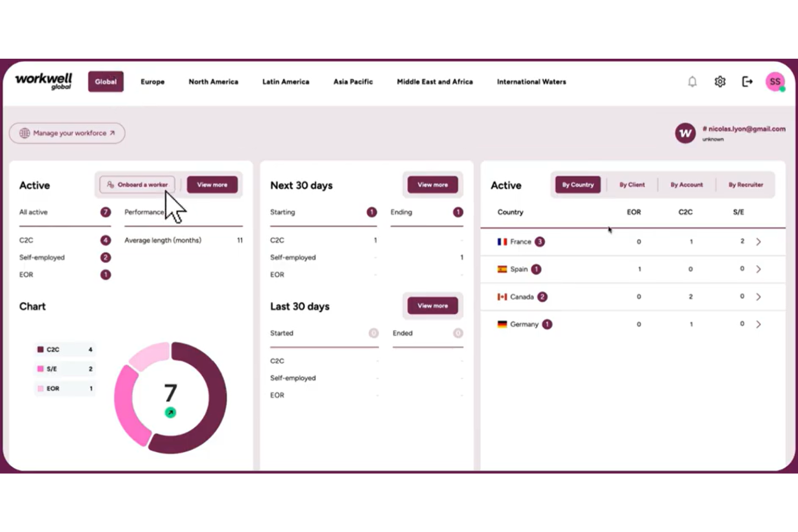Switch active workers view to By Account
Viewport: 798px width, 532px height.
tap(686, 184)
